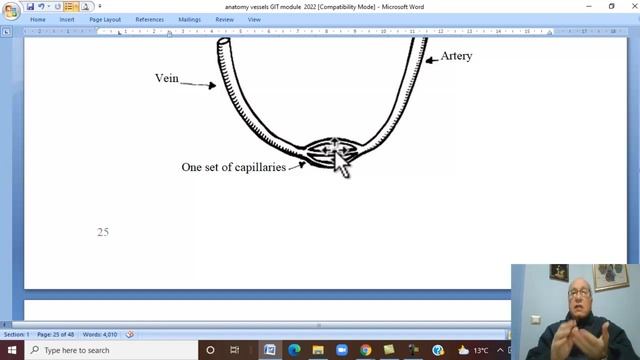This screenshot has height=360, width=640.
Task: Click the 'Vein' label in the diagram
Action: [x=167, y=78]
